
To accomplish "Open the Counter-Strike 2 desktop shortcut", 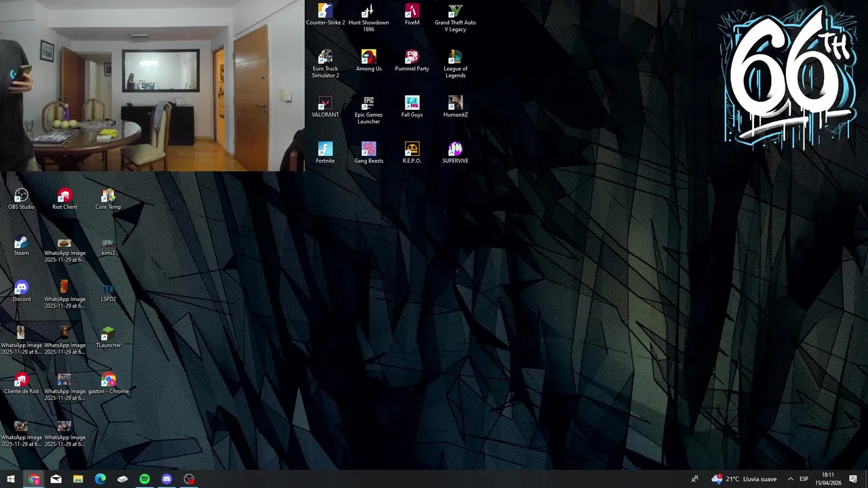I will [x=325, y=16].
